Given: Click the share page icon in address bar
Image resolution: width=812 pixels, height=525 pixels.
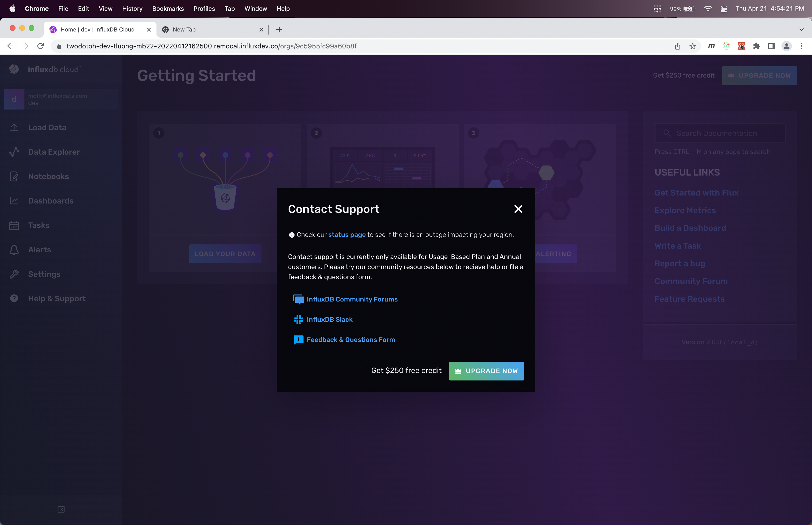Looking at the screenshot, I should (677, 46).
